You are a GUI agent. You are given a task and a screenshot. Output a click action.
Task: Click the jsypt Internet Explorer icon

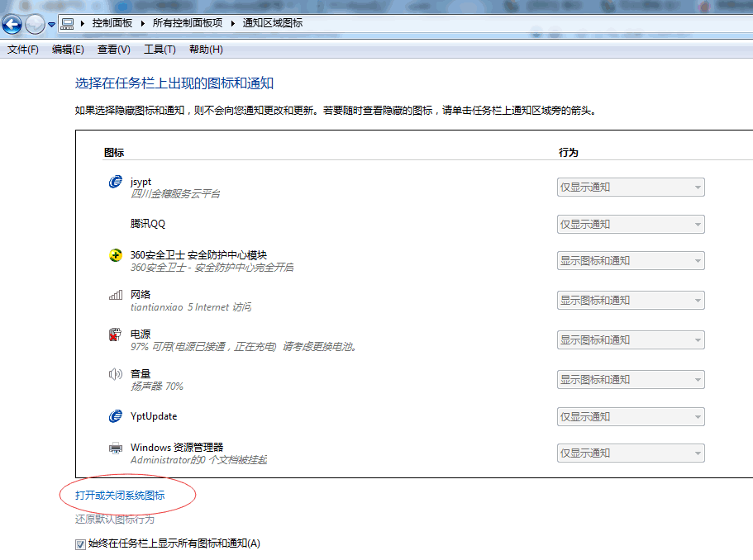click(115, 182)
